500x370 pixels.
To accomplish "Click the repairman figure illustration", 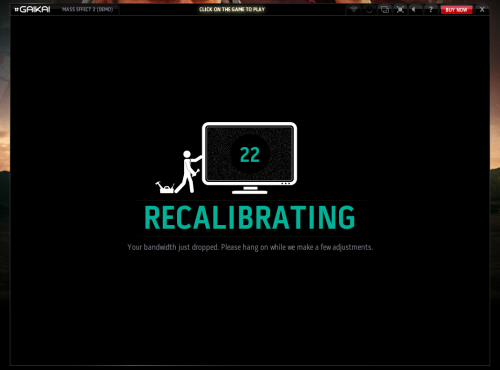I will (188, 172).
